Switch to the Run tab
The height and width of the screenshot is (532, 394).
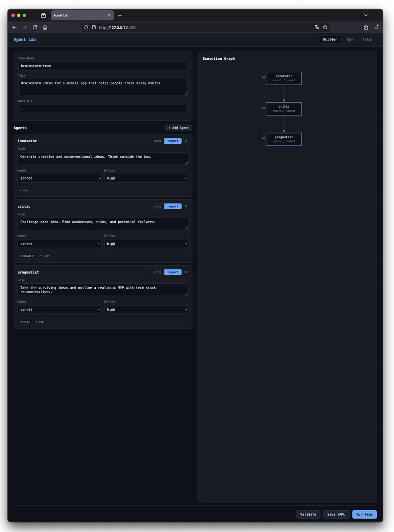click(x=350, y=39)
